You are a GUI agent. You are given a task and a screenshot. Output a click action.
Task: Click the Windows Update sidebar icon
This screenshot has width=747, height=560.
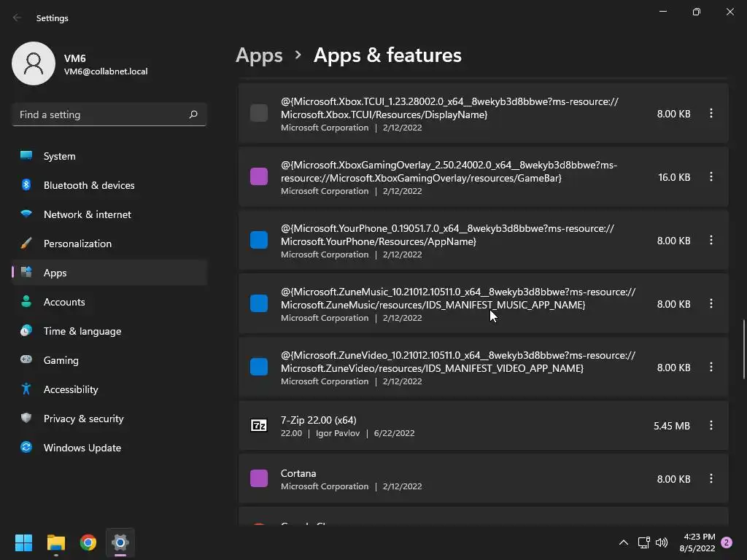(26, 448)
